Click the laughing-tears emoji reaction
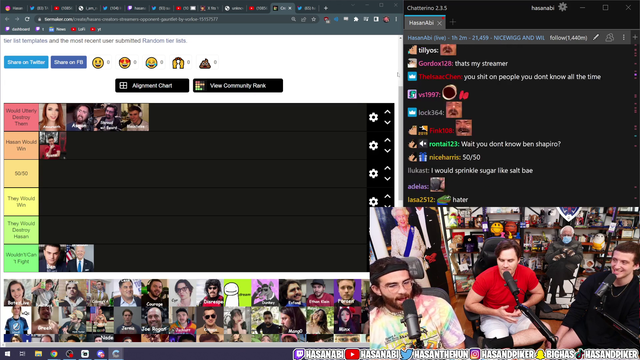Screen dimensions: 640x360 151,63
